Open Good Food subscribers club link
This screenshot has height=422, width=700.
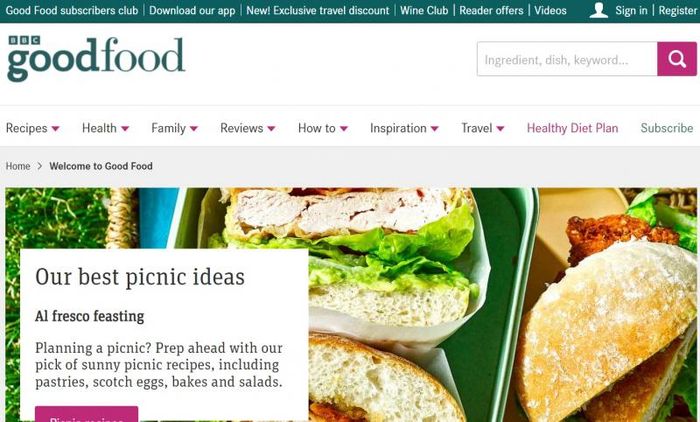coord(72,10)
